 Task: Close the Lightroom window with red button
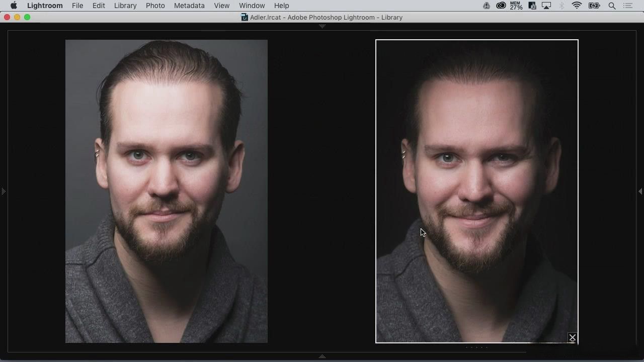point(7,17)
